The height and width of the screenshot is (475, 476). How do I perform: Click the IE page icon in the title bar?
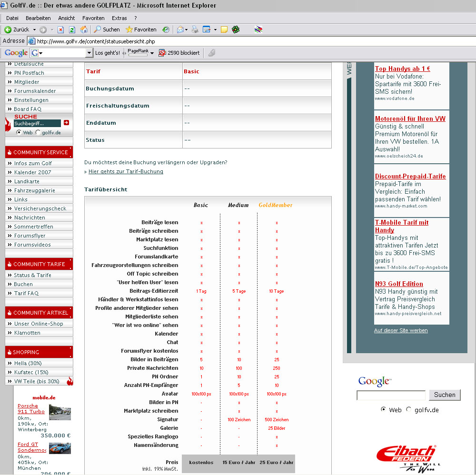(4, 5)
